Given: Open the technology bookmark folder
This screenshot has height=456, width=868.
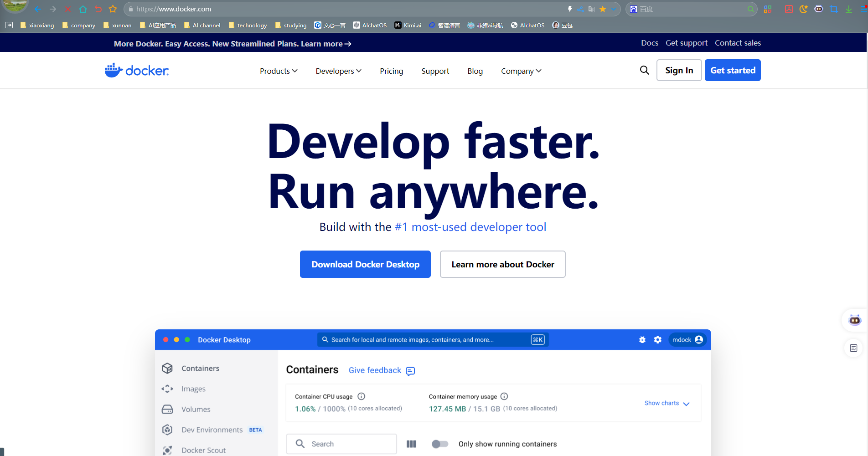Looking at the screenshot, I should tap(248, 25).
